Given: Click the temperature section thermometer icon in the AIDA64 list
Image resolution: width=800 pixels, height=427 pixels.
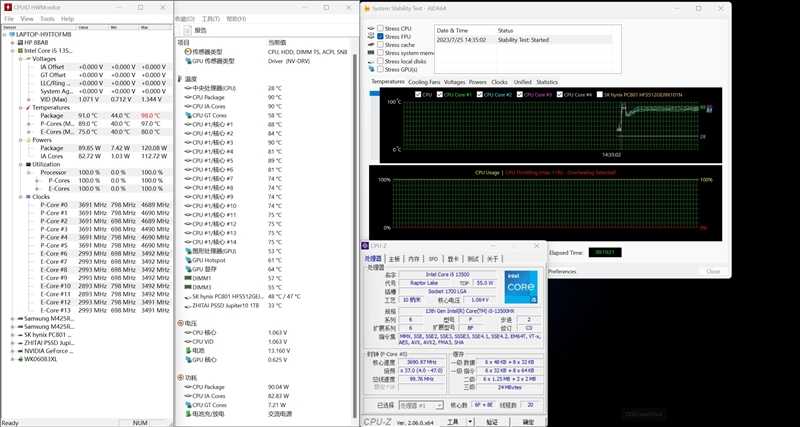Looking at the screenshot, I should tap(180, 79).
